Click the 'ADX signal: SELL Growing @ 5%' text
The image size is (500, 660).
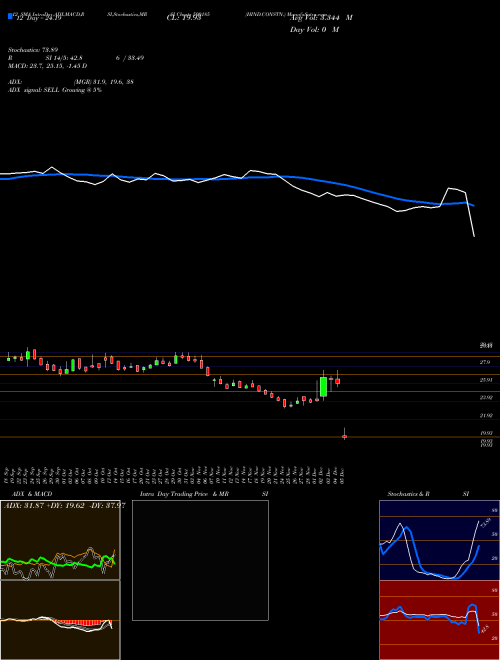pyautogui.click(x=55, y=90)
